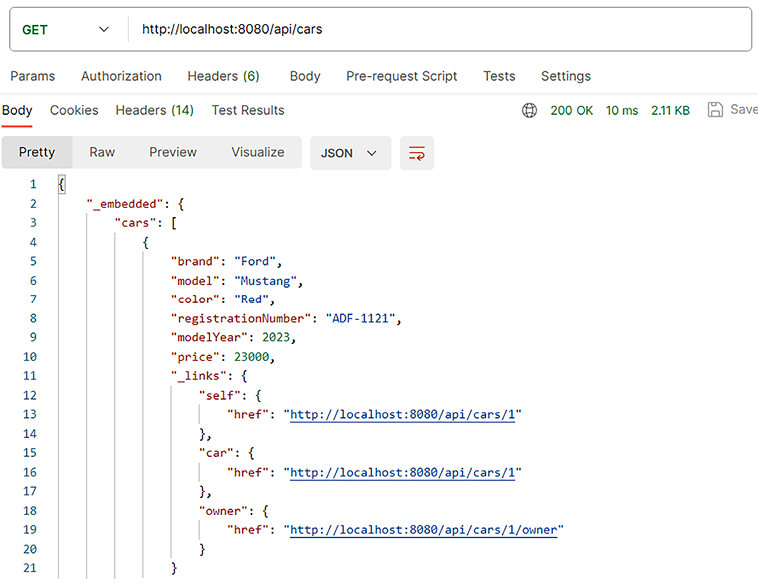The height and width of the screenshot is (583, 758).
Task: Follow the api/cars/1/owner href link
Action: [426, 530]
